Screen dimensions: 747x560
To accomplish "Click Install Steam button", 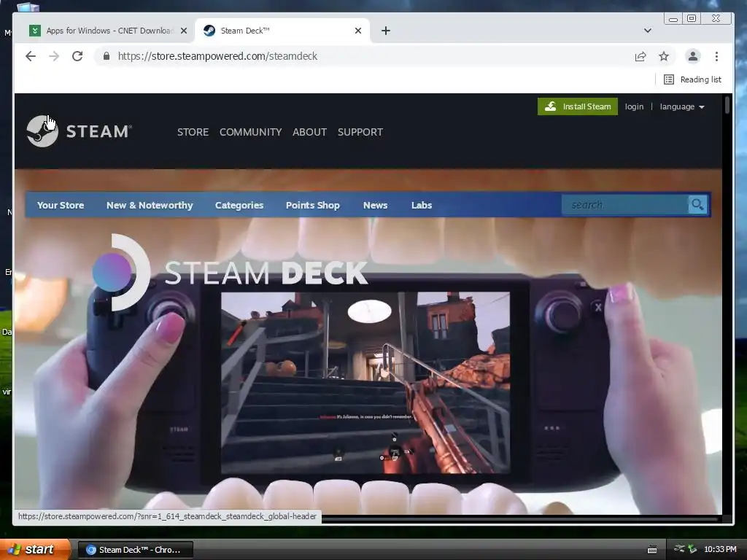I will click(x=578, y=106).
